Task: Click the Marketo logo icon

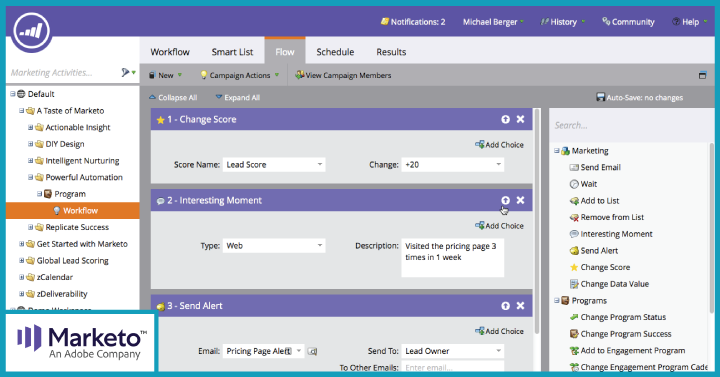Action: (x=31, y=32)
